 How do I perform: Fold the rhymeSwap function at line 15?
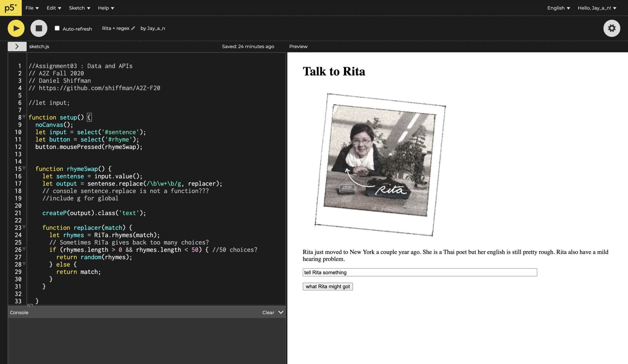[x=24, y=168]
